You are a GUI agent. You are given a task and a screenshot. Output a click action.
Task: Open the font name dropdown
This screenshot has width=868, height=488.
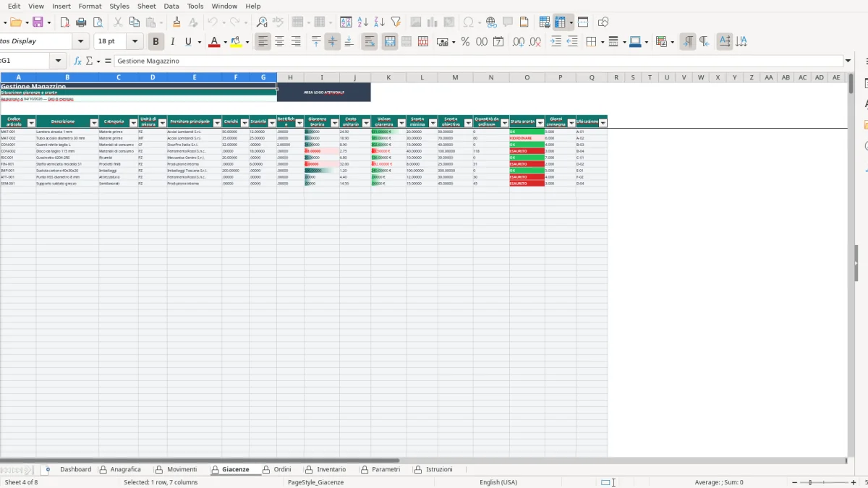[x=81, y=42]
